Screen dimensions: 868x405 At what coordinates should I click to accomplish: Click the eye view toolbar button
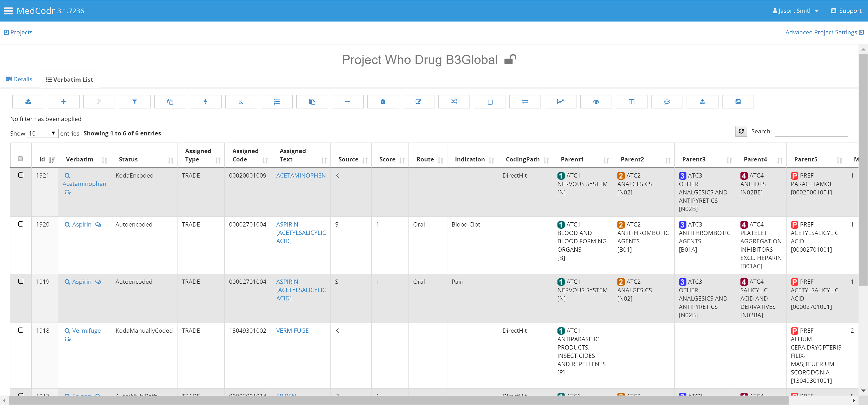596,102
